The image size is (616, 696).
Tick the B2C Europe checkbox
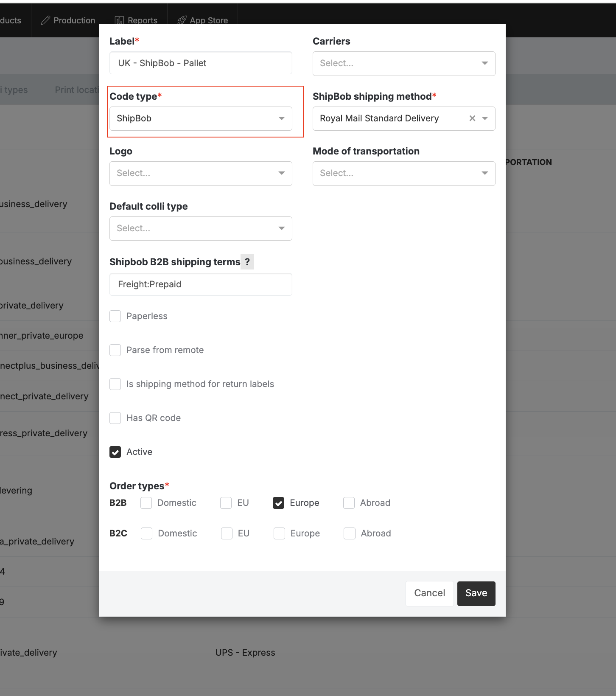pyautogui.click(x=280, y=533)
